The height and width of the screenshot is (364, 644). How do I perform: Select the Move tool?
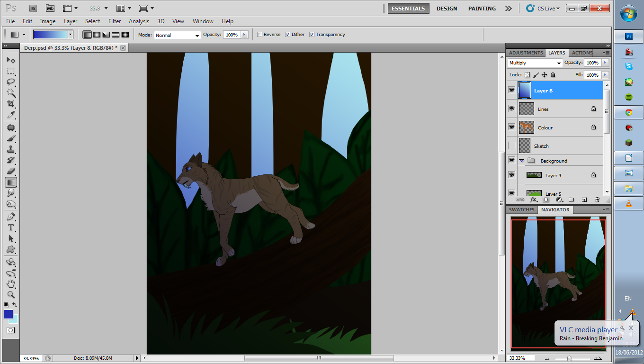tap(11, 60)
